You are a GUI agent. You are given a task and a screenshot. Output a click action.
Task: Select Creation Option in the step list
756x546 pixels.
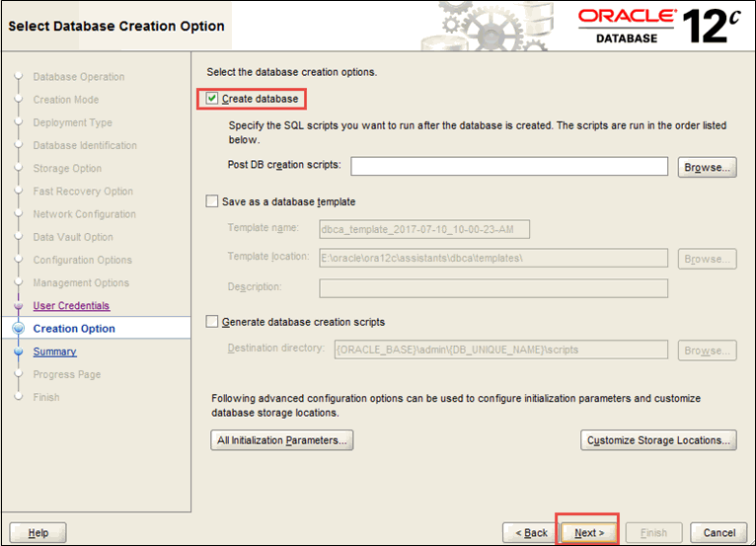[74, 329]
